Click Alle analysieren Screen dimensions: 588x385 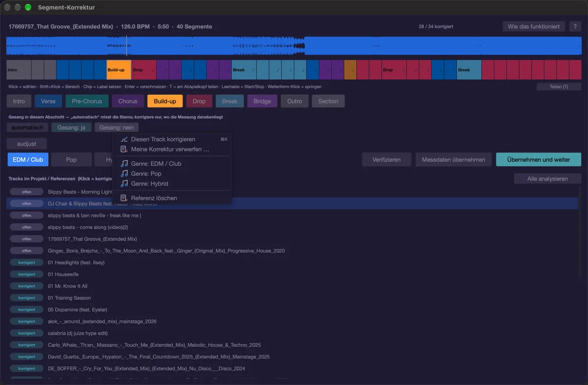548,179
